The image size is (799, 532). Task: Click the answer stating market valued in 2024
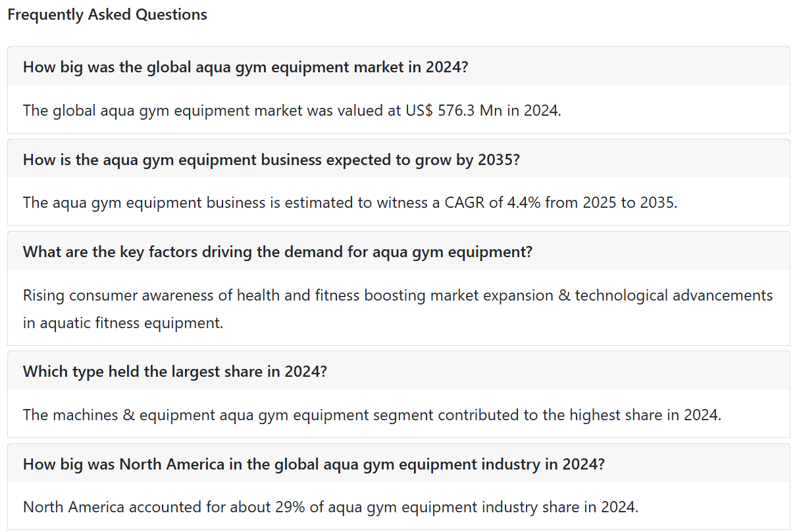tap(292, 110)
